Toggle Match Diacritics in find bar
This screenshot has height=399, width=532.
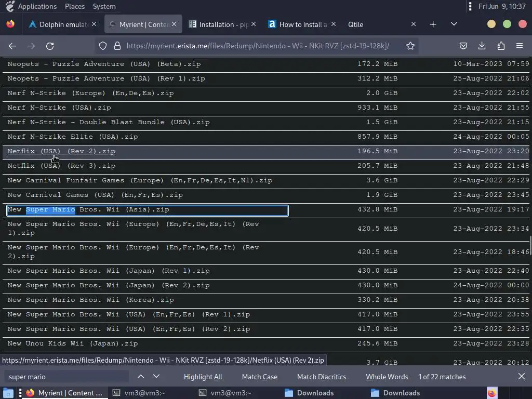322,377
